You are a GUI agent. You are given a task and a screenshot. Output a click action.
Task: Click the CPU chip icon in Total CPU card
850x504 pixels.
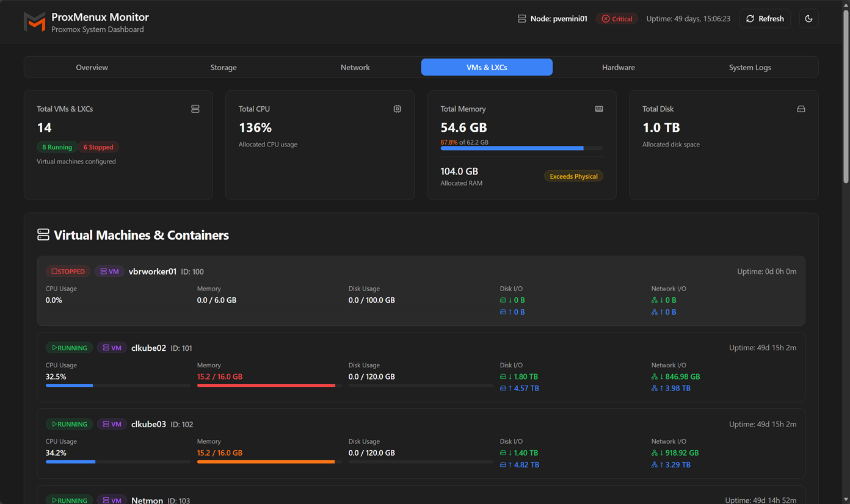point(397,109)
